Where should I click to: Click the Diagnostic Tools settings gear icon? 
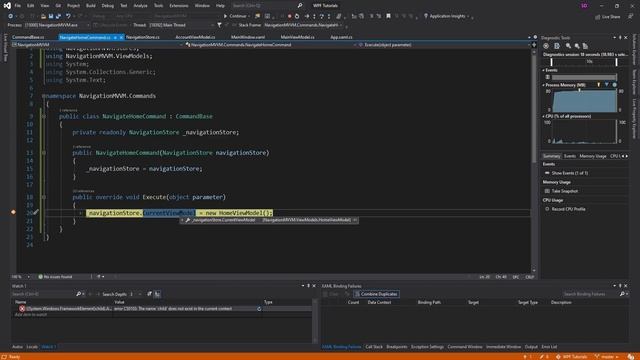(x=546, y=46)
